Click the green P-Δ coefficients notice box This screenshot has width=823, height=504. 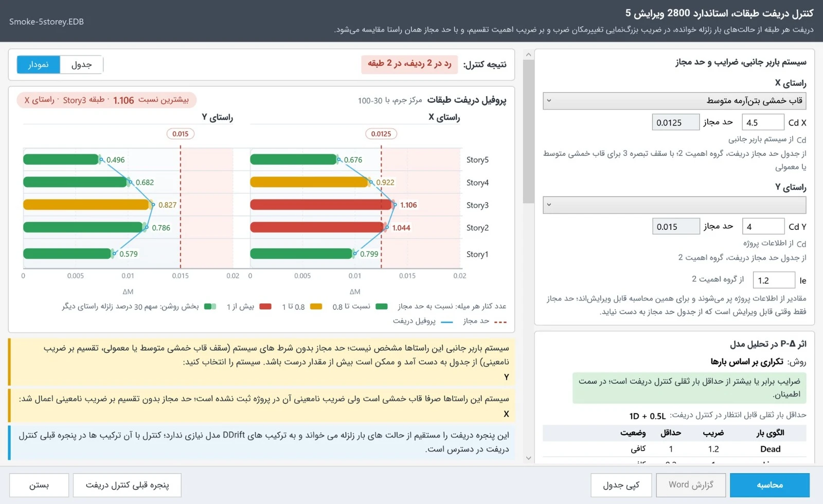pyautogui.click(x=689, y=388)
